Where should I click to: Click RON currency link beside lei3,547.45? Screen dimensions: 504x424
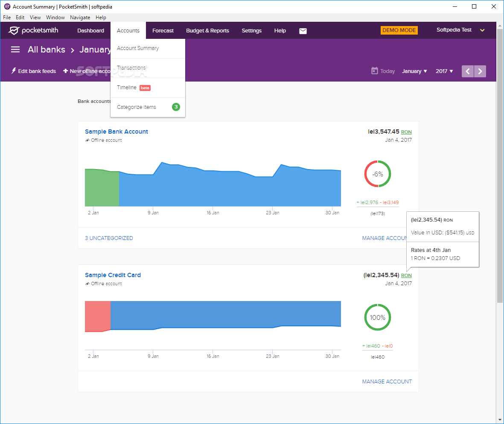click(x=406, y=132)
